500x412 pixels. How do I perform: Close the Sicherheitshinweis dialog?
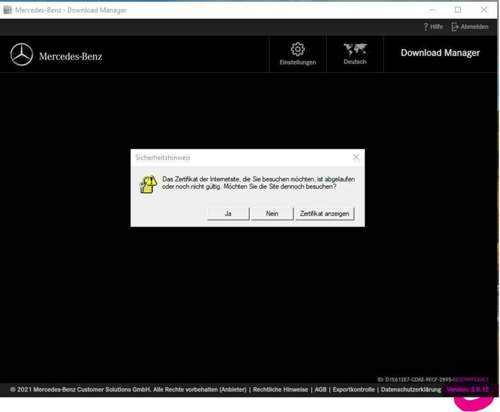click(x=356, y=157)
